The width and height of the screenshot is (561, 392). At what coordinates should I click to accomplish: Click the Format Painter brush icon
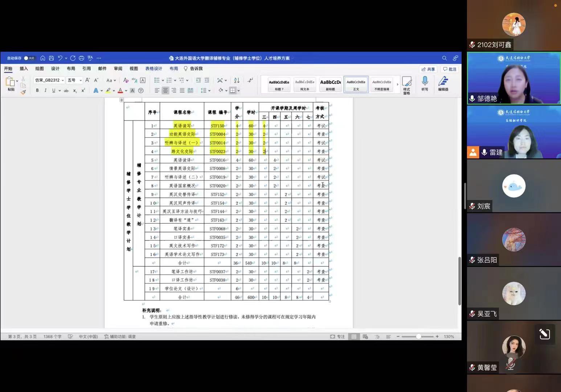(x=23, y=92)
